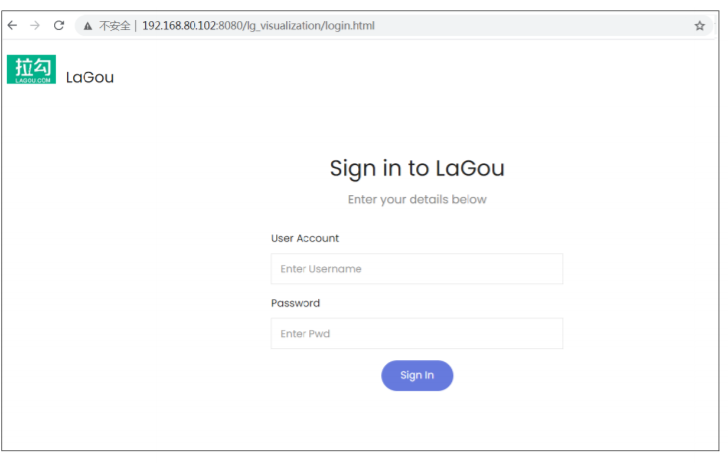Click the green LaGou logo image
This screenshot has height=463, width=728.
[32, 70]
